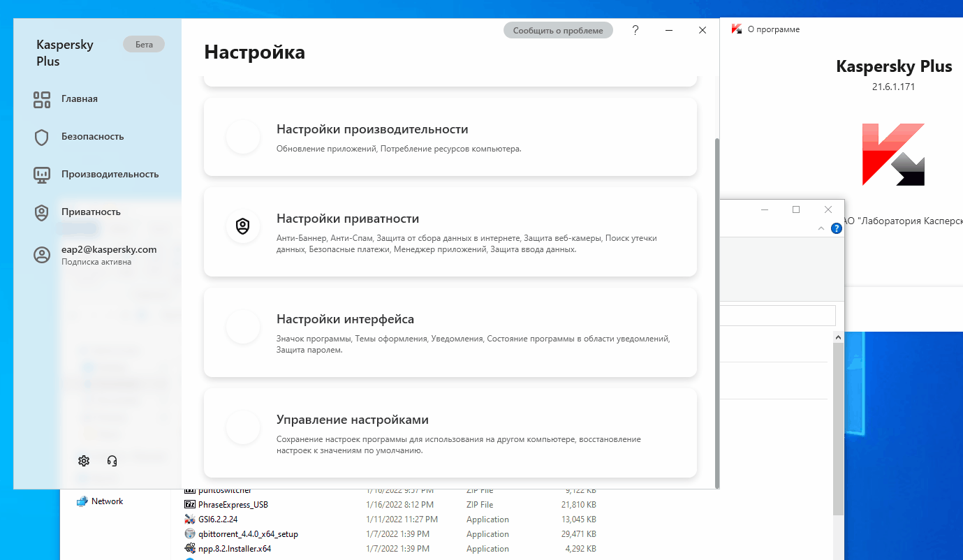
Task: Click the Сообщить о проблеме button
Action: [x=558, y=31]
